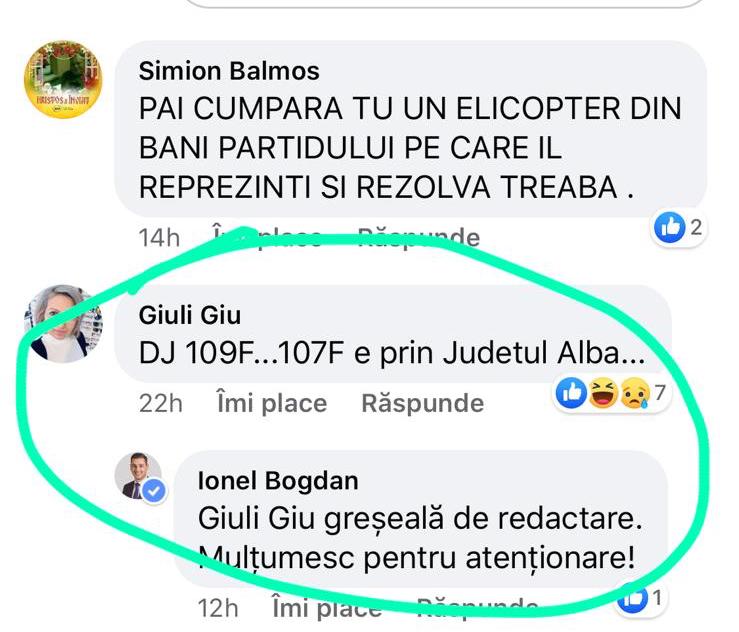The image size is (739, 632).
Task: Open Ionel Bogdan profile name link
Action: (x=278, y=481)
